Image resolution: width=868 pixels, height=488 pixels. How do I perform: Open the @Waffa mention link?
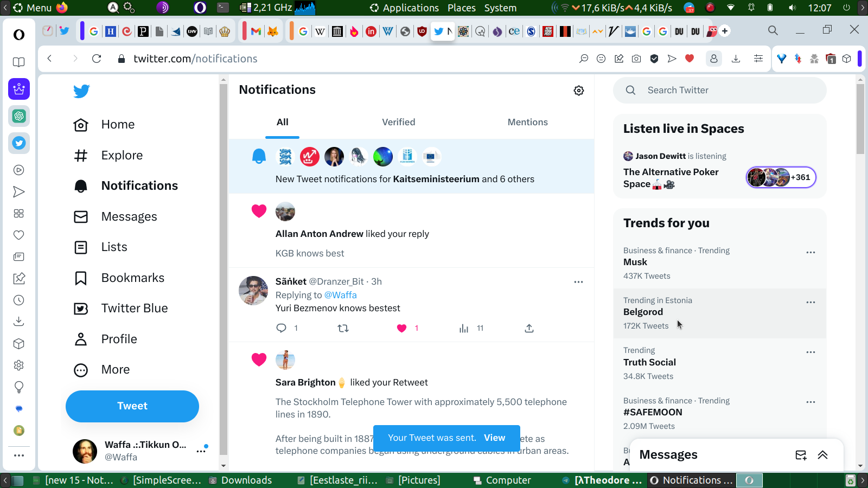tap(341, 295)
